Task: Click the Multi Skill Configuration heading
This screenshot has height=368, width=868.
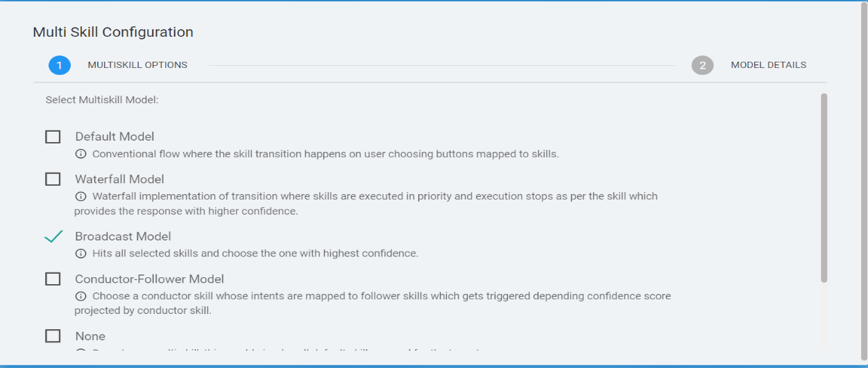Action: point(113,32)
